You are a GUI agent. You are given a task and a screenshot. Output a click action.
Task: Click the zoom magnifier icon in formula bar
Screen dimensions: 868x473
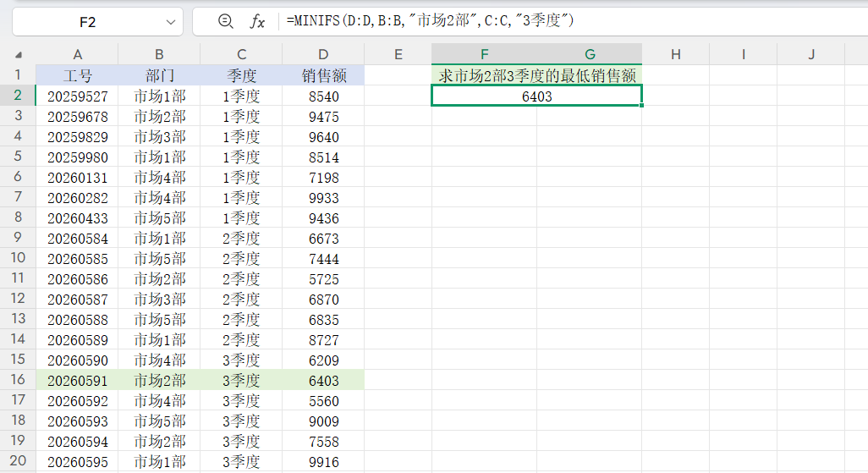(x=225, y=21)
